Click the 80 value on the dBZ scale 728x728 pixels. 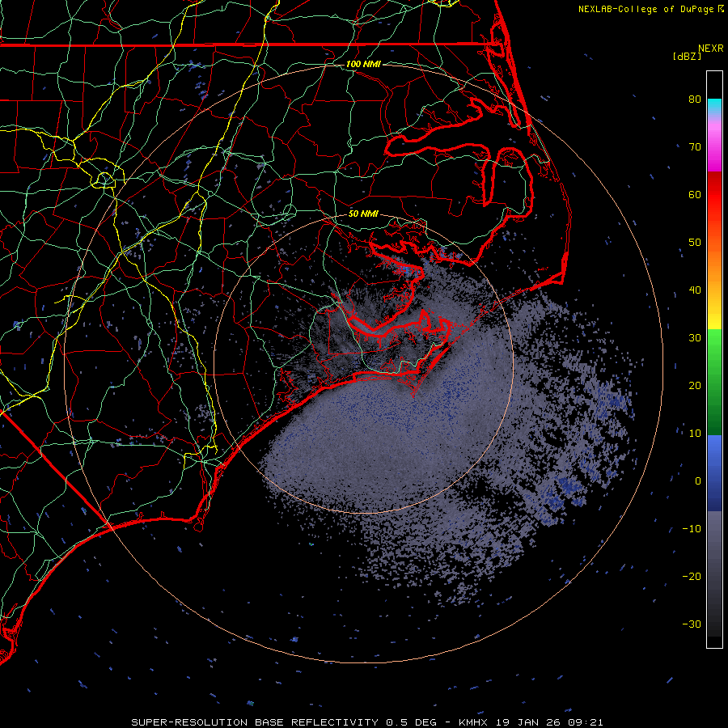[x=695, y=99]
